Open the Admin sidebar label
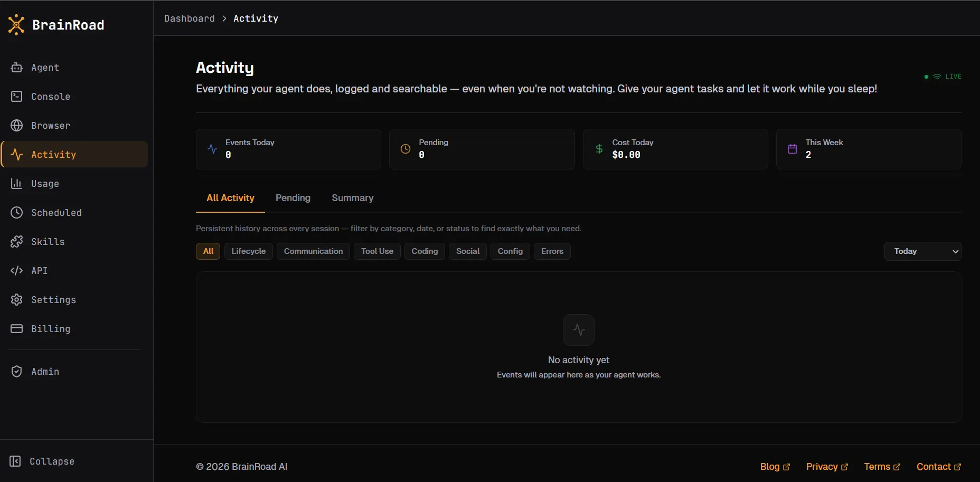 coord(45,372)
